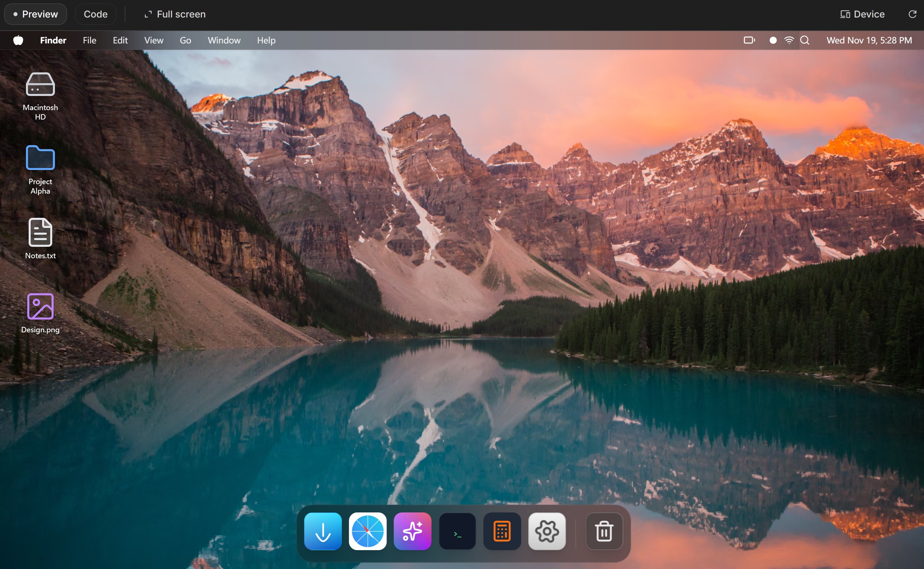Click the Full screen button
924x569 pixels.
(x=175, y=14)
